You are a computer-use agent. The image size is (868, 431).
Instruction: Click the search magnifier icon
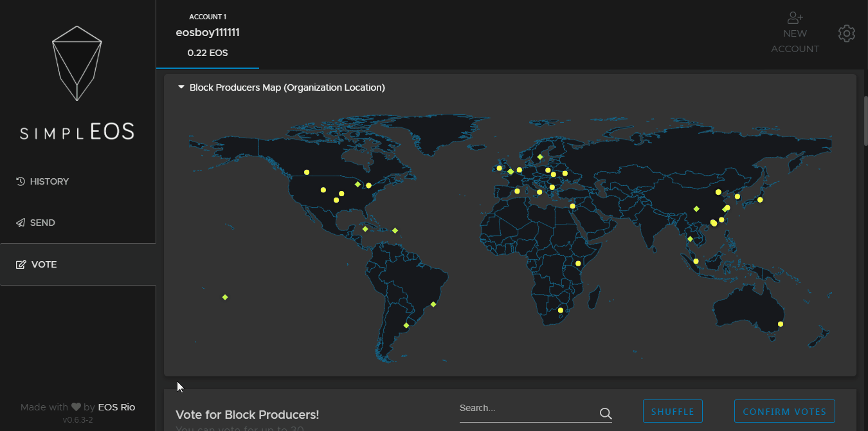605,414
